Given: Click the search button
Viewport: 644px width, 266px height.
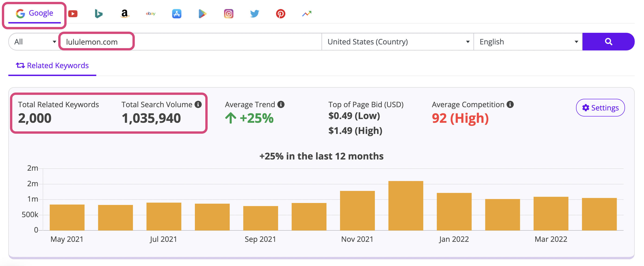Looking at the screenshot, I should tap(609, 42).
